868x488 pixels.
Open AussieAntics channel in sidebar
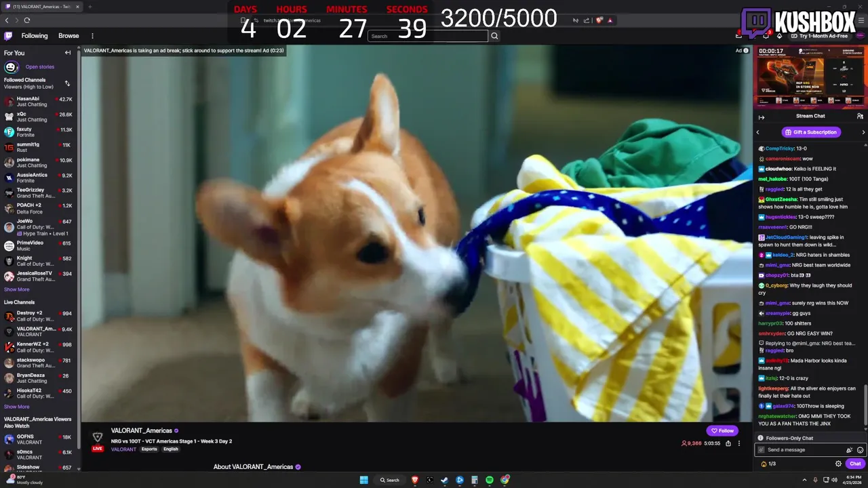pos(39,178)
